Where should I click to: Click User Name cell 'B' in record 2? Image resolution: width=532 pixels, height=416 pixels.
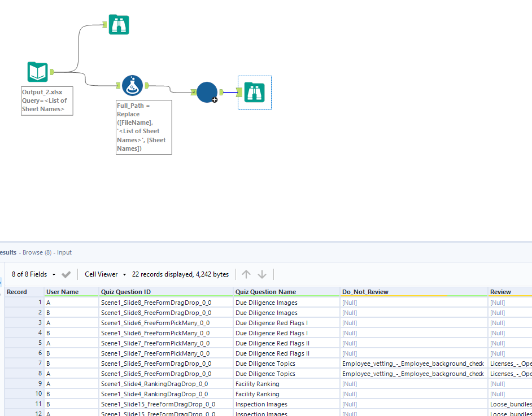(x=72, y=313)
